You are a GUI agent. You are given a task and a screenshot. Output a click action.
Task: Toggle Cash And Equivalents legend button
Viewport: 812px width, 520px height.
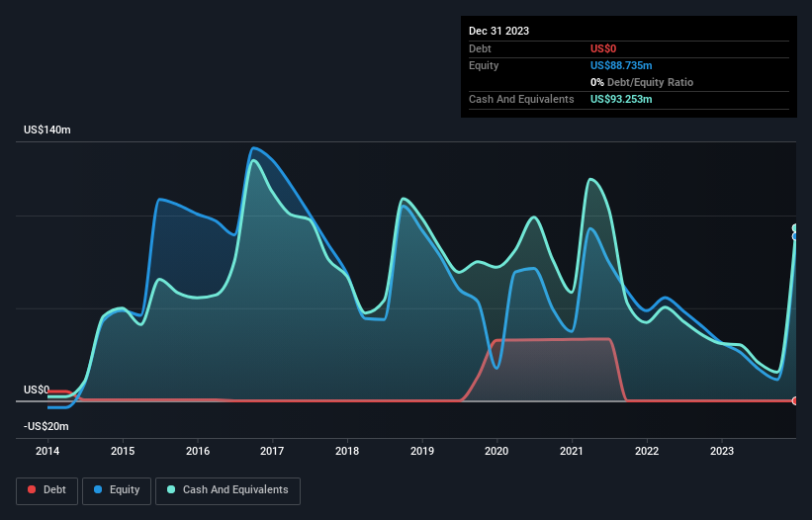227,490
